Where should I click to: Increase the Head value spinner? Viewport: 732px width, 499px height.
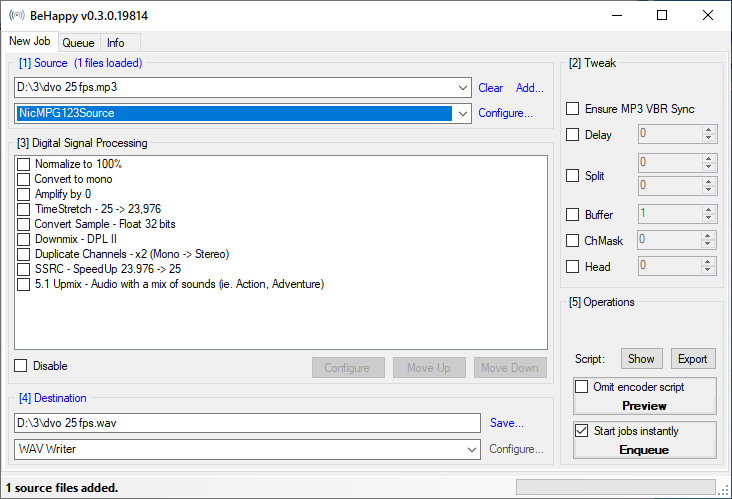click(x=708, y=262)
